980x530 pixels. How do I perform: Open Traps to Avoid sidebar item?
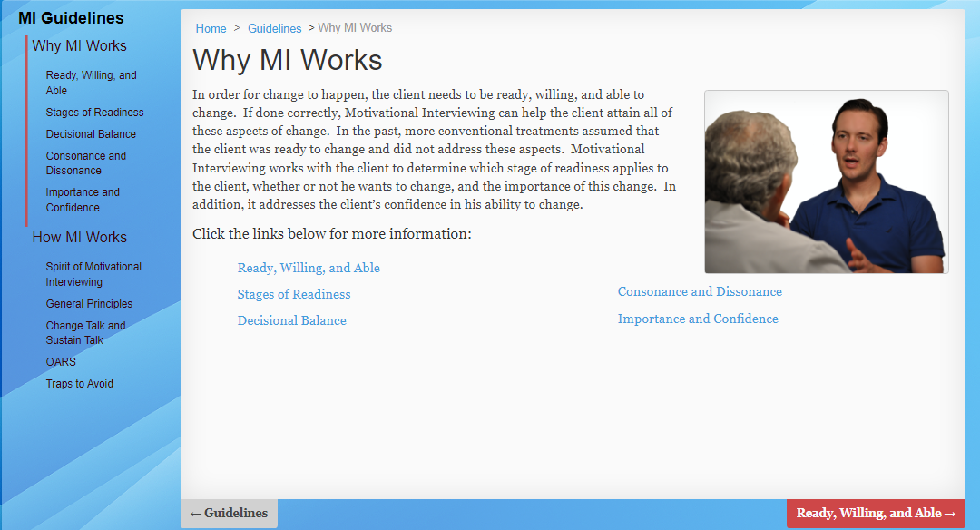79,384
